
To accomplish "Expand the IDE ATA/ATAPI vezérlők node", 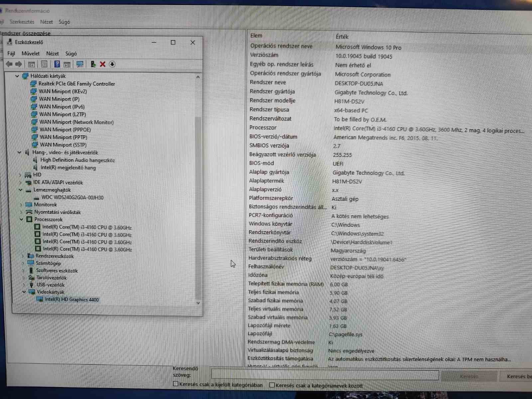I will (x=20, y=183).
